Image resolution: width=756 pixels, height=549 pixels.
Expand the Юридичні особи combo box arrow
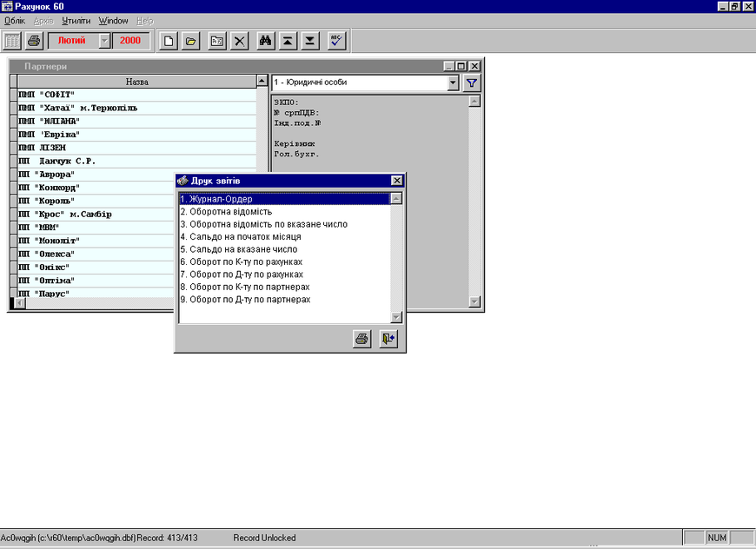(x=453, y=83)
